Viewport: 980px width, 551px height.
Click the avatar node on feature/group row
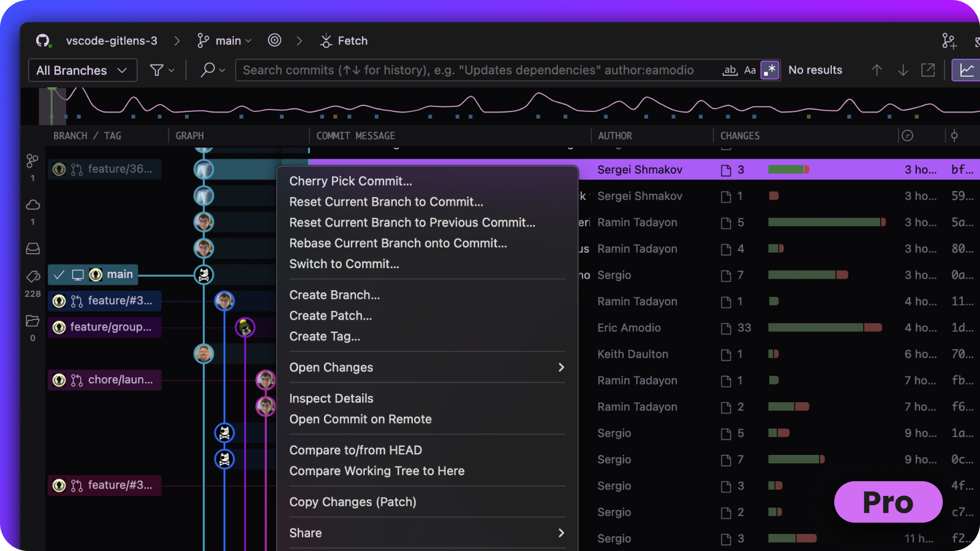click(x=245, y=328)
